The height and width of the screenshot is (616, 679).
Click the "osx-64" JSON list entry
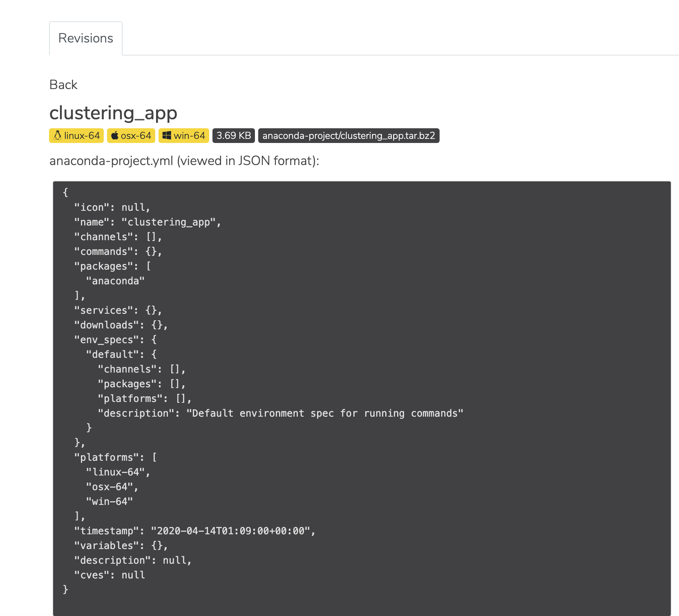(x=112, y=487)
